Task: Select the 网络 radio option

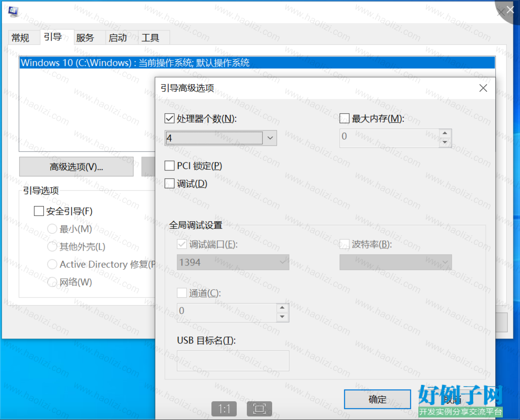Action: (x=52, y=282)
